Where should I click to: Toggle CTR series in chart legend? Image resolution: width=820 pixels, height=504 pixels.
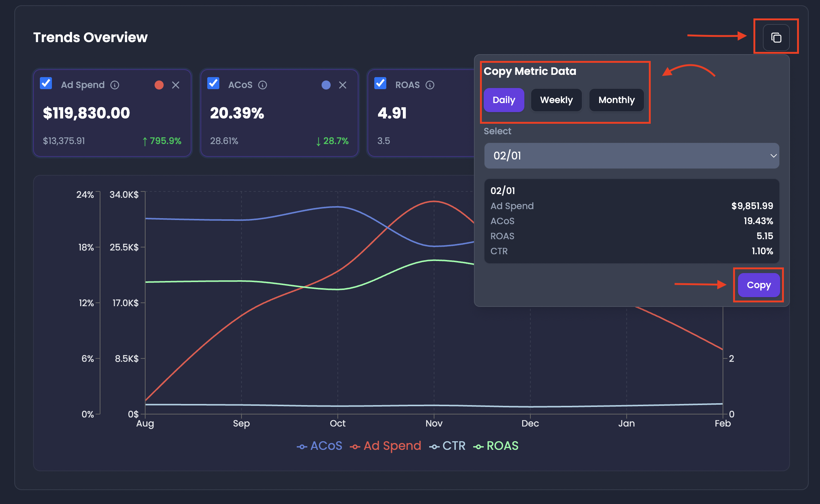click(x=448, y=446)
